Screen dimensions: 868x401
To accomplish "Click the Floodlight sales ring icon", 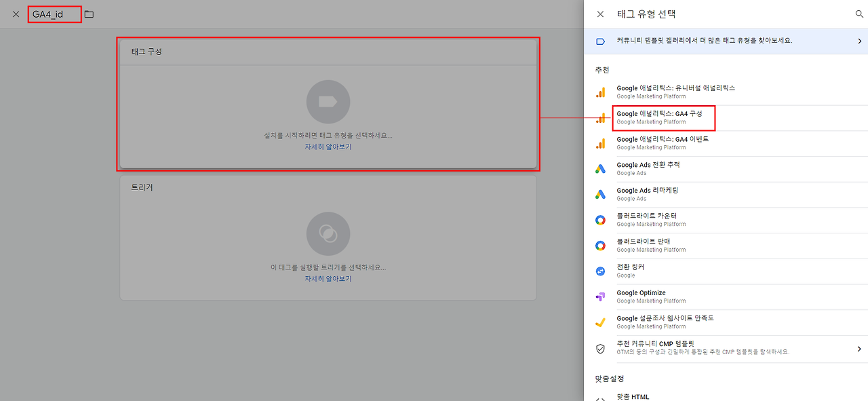I will coord(600,246).
